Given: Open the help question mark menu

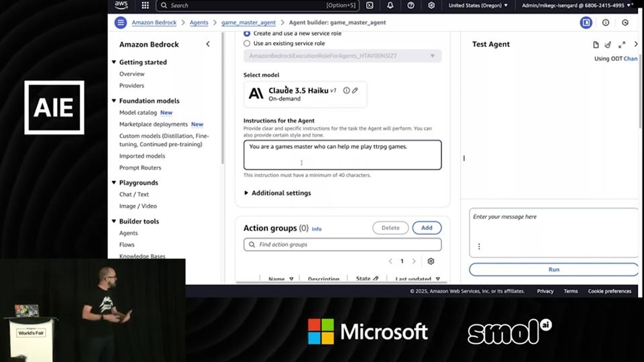Looking at the screenshot, I should (411, 5).
